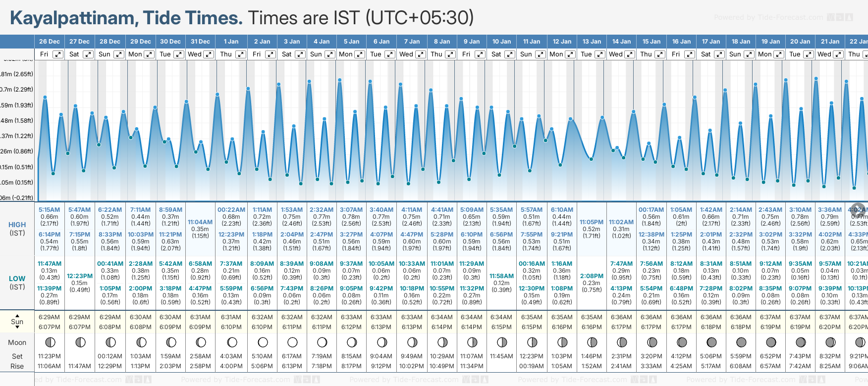
Task: Click the moon phase icon for 26 Dec
Action: coord(50,342)
